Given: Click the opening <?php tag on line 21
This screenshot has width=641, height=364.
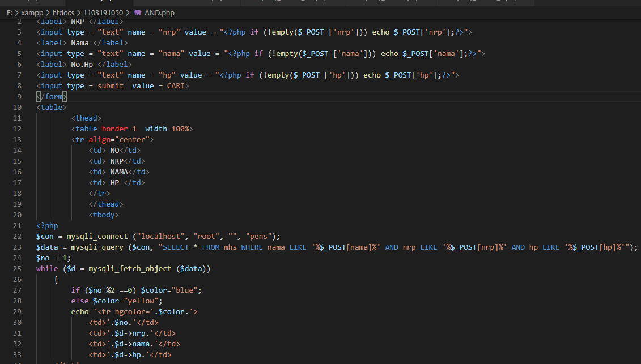Looking at the screenshot, I should [x=47, y=225].
